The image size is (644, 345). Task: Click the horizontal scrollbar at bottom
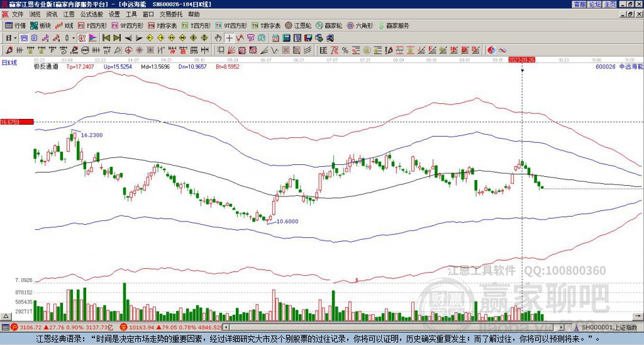coord(395,327)
